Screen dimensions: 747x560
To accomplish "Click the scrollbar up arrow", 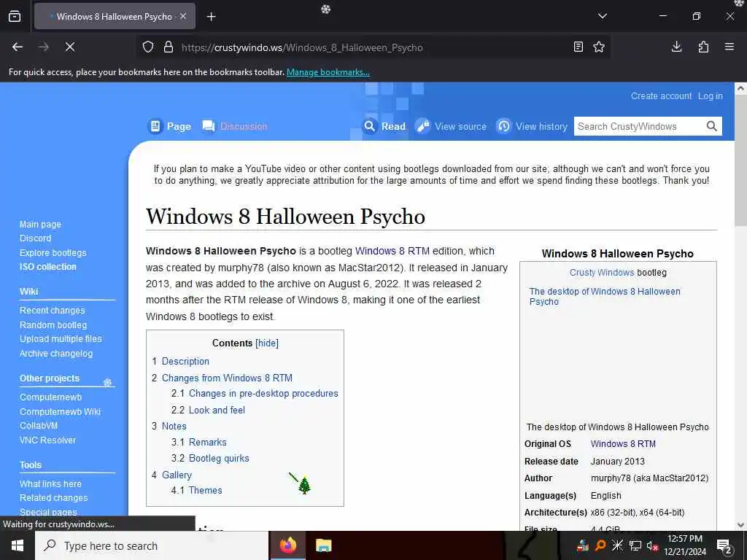I will [740, 88].
